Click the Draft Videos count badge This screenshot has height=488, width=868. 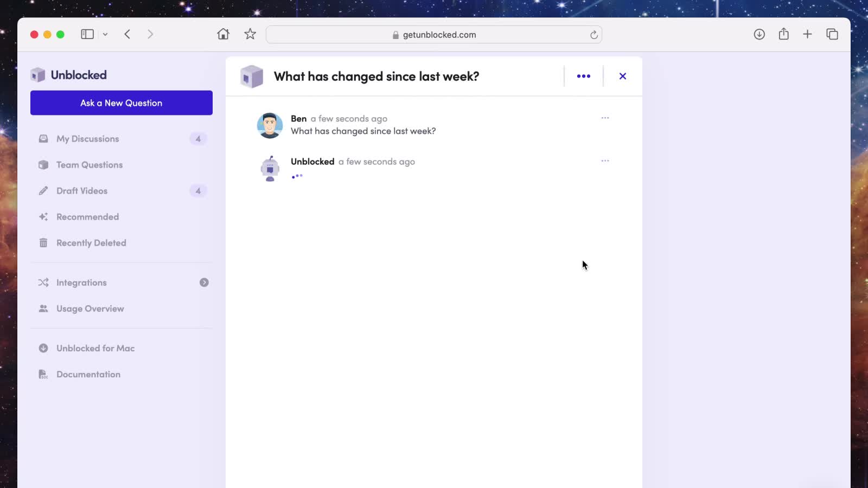tap(198, 191)
